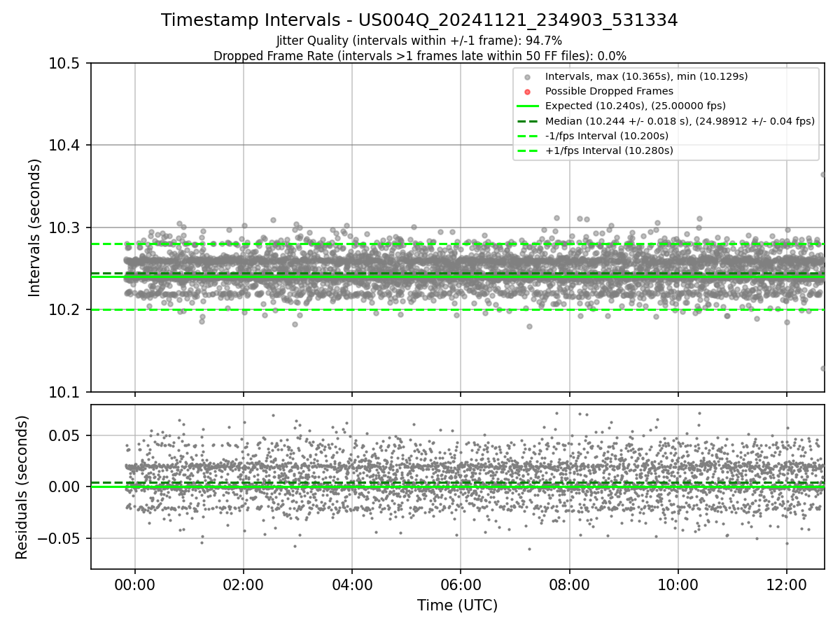Click the 'Residuals (seconds)' y-axis label

[x=22, y=487]
